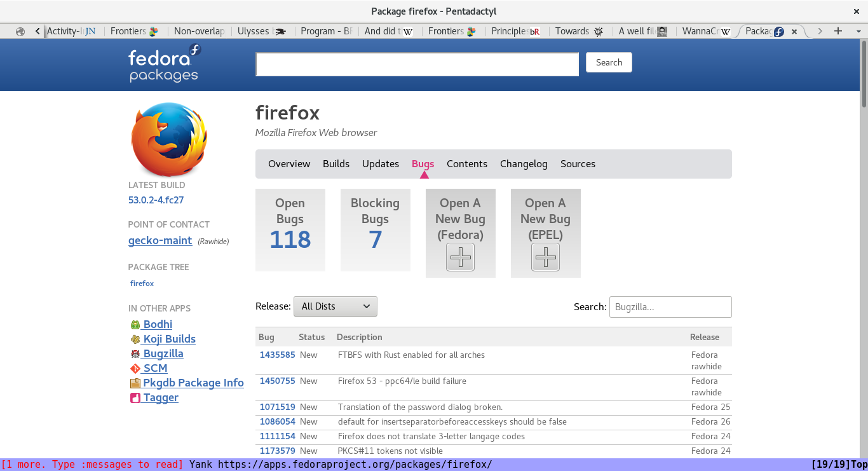Switch to the WannaCr browser tab
The image size is (868, 471).
(707, 31)
